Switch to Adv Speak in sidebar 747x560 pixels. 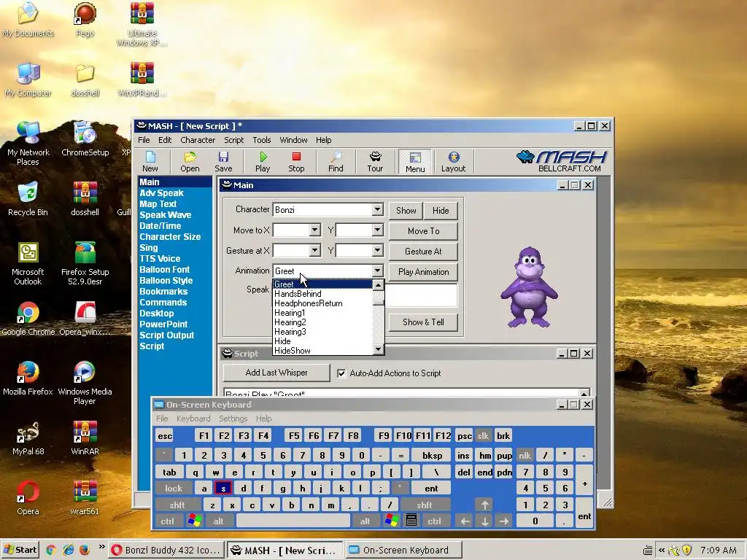click(161, 192)
